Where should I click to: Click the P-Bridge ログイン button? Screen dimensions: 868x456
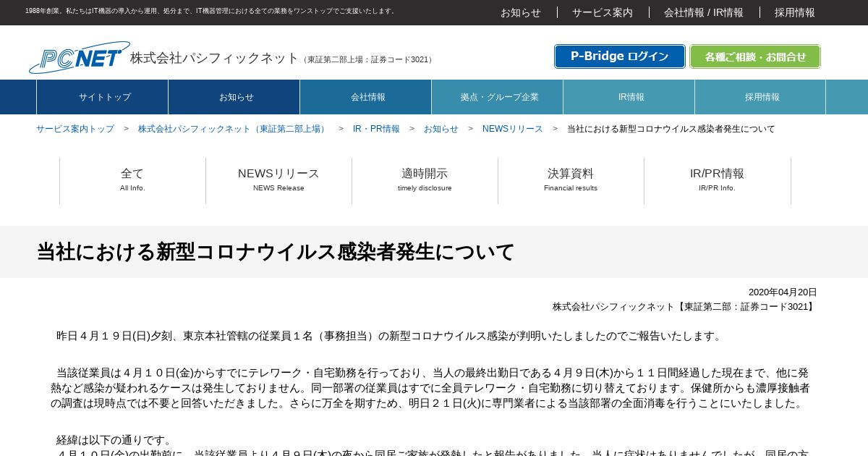click(x=620, y=56)
